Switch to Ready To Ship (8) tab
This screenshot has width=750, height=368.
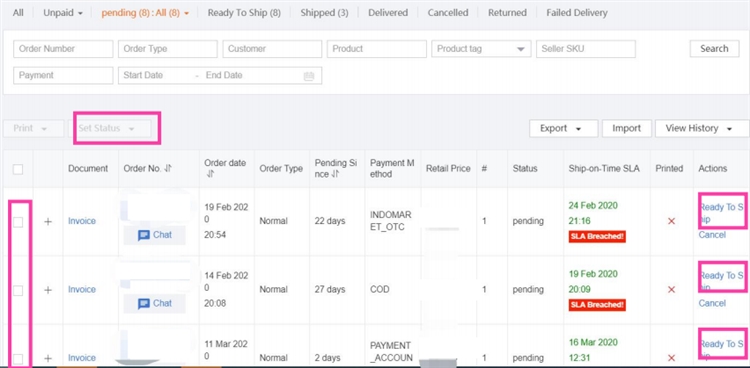coord(244,13)
